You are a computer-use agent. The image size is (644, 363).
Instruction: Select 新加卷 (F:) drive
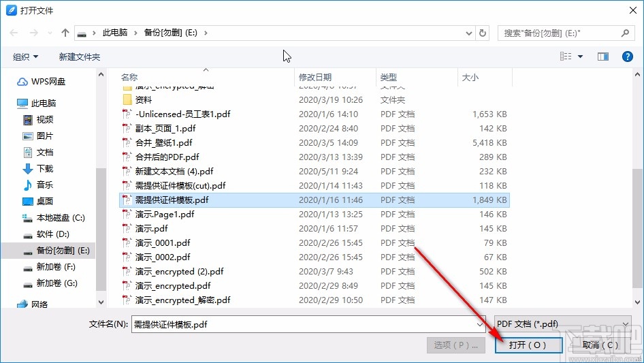[49, 267]
